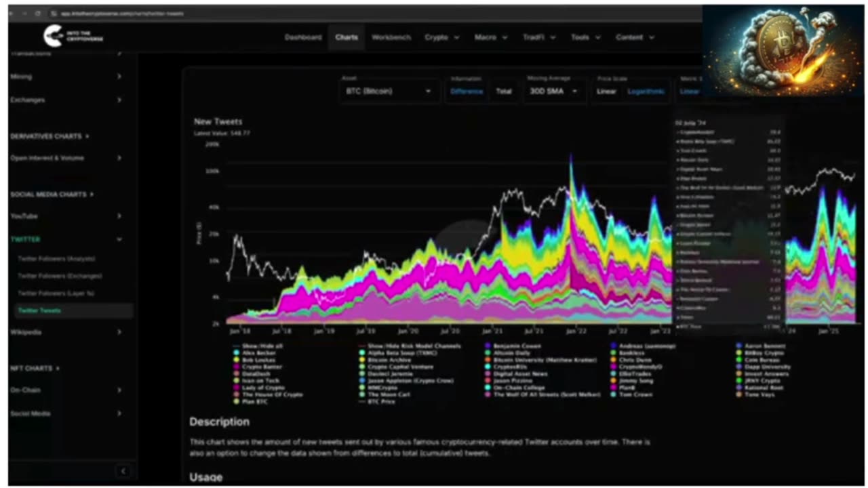This screenshot has height=488, width=868.
Task: Click the Lady of Crypto legend dot
Action: (x=236, y=388)
